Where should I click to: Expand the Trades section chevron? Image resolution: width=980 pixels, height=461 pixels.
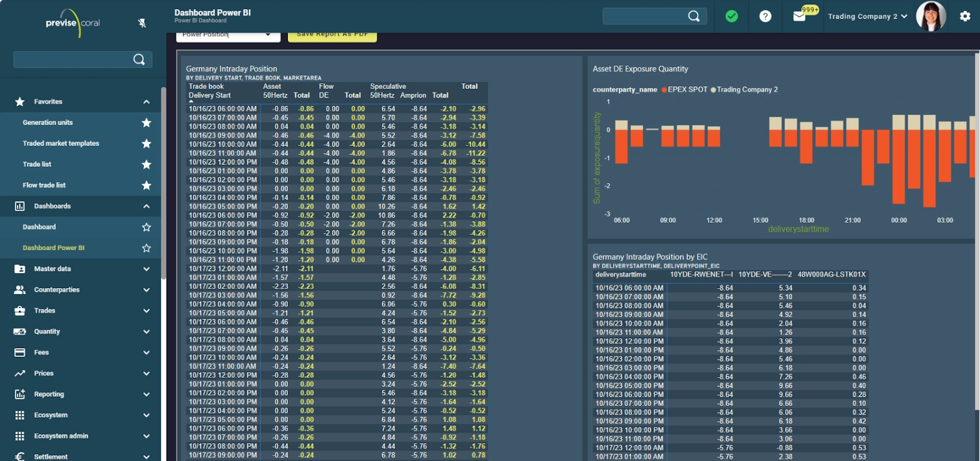click(x=146, y=310)
